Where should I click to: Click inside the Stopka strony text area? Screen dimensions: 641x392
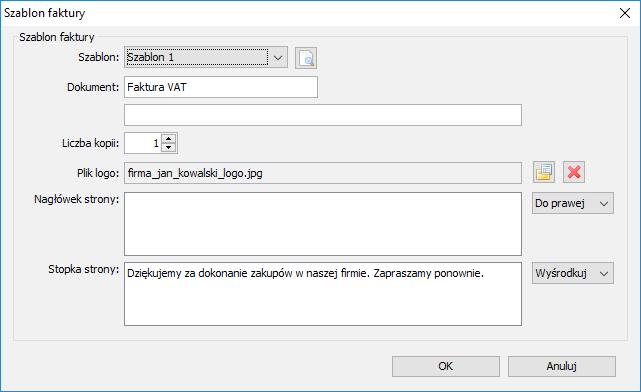tap(323, 294)
